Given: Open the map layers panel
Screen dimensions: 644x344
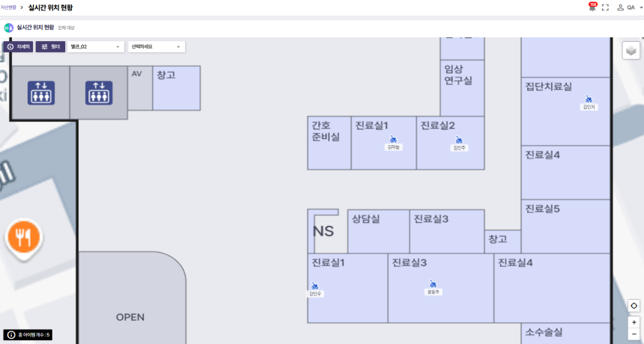Looking at the screenshot, I should point(631,51).
